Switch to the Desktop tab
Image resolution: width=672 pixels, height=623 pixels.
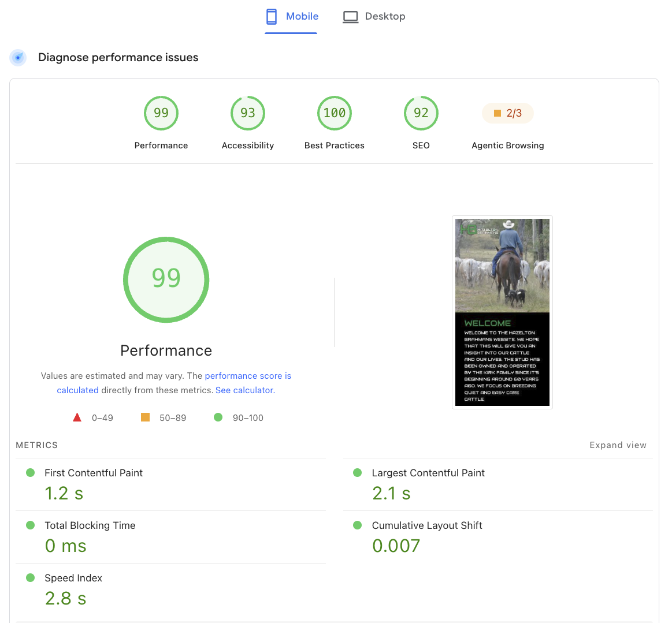click(x=374, y=17)
